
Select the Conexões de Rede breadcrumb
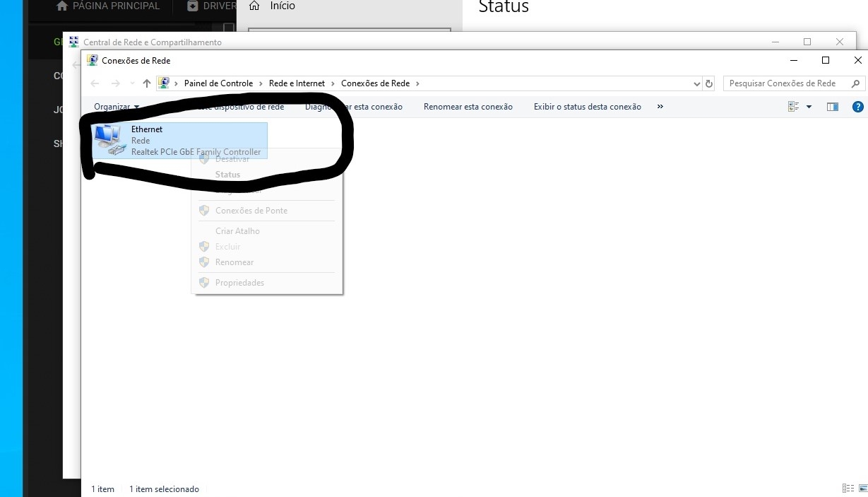(375, 83)
